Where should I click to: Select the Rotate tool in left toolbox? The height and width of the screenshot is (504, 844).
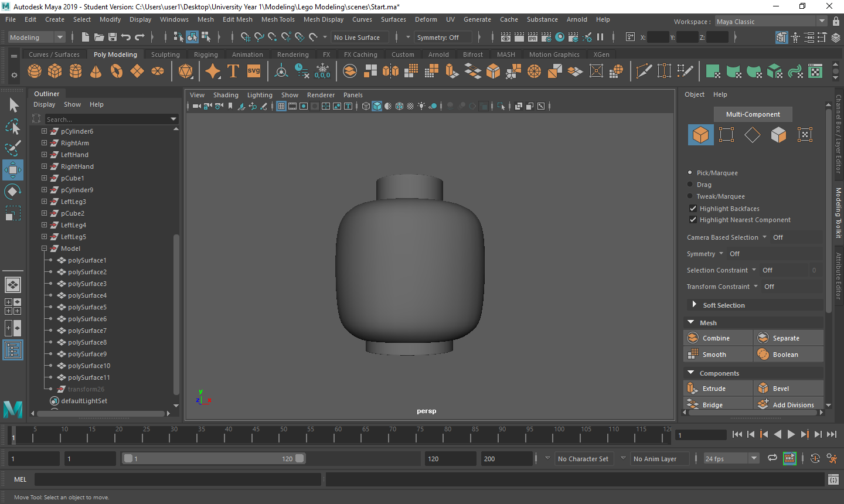coord(12,192)
